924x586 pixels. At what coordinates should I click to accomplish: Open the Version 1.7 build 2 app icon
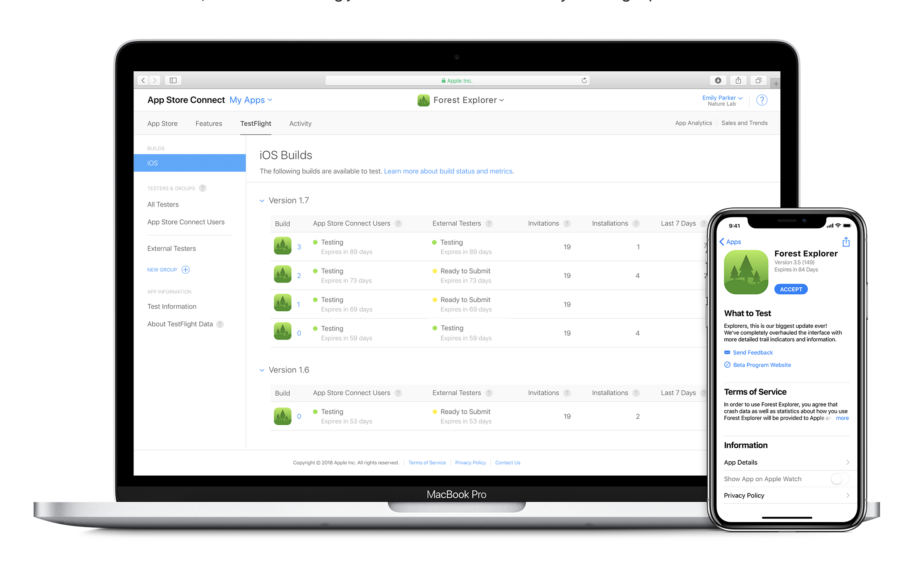tap(282, 275)
